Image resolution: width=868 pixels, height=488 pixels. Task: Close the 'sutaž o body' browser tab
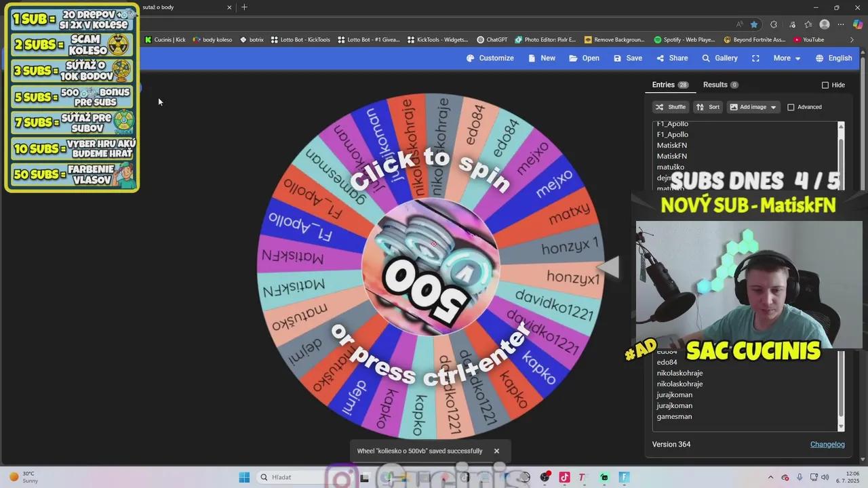tap(229, 7)
